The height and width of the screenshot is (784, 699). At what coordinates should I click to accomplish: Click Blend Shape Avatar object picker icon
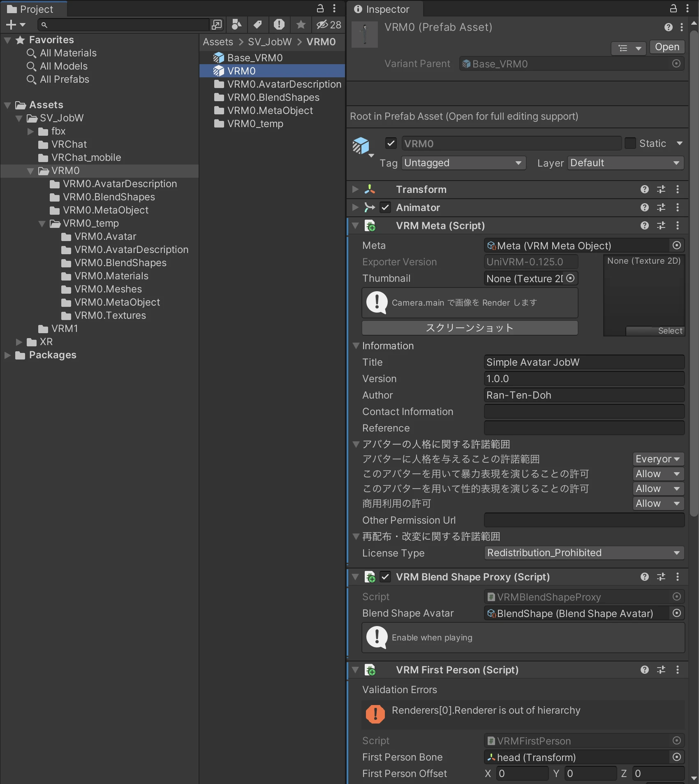677,613
